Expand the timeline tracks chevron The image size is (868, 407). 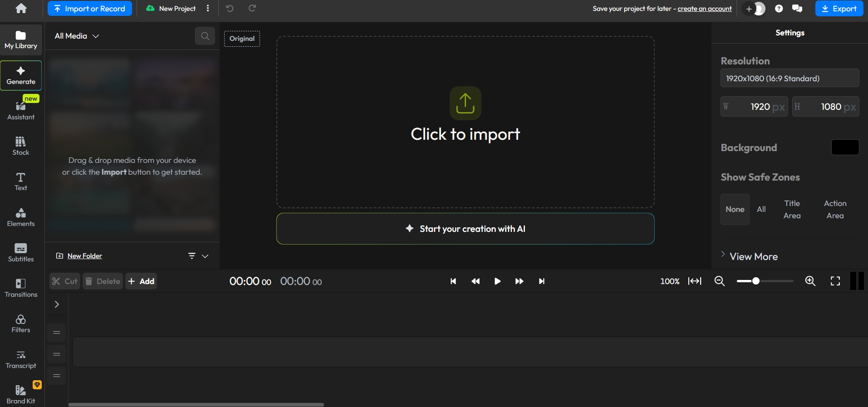57,304
